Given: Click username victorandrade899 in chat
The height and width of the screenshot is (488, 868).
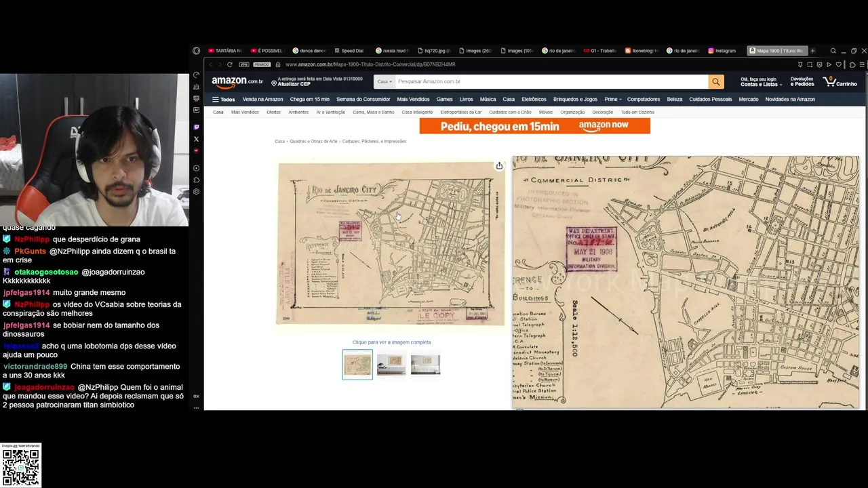Looking at the screenshot, I should (x=35, y=367).
